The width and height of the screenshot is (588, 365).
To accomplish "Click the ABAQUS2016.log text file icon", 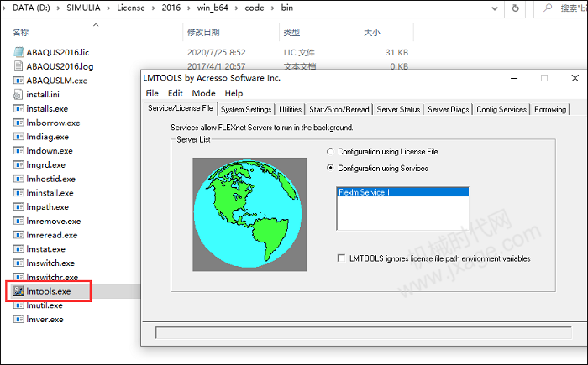I will point(18,66).
